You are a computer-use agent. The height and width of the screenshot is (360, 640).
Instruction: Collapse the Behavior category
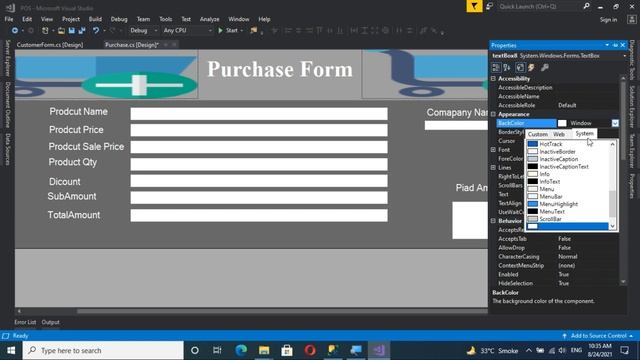click(493, 221)
